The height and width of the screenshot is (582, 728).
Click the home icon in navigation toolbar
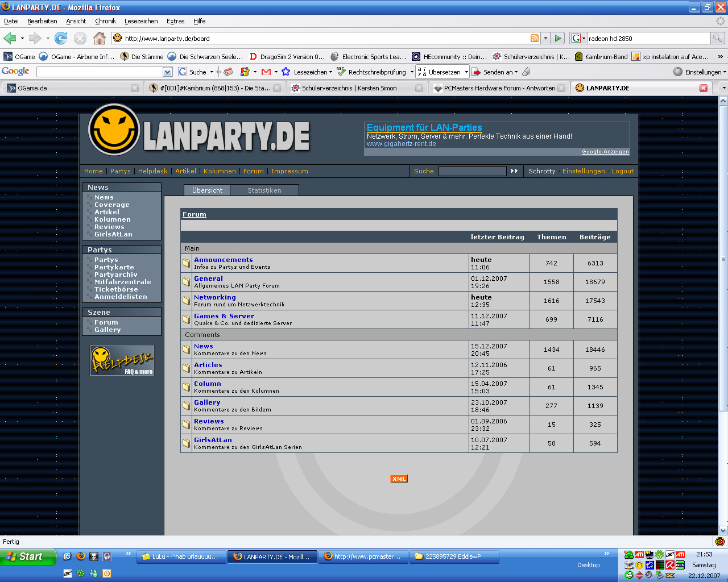click(x=100, y=38)
